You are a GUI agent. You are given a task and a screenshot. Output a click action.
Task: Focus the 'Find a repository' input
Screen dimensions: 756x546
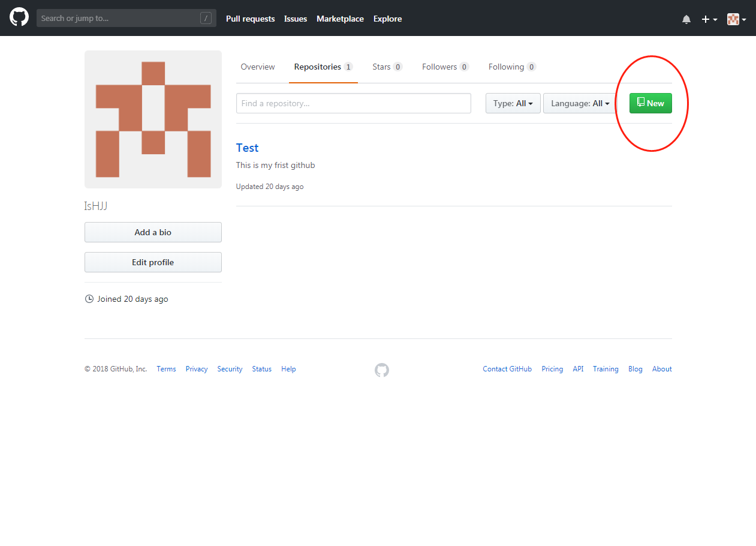(x=354, y=103)
